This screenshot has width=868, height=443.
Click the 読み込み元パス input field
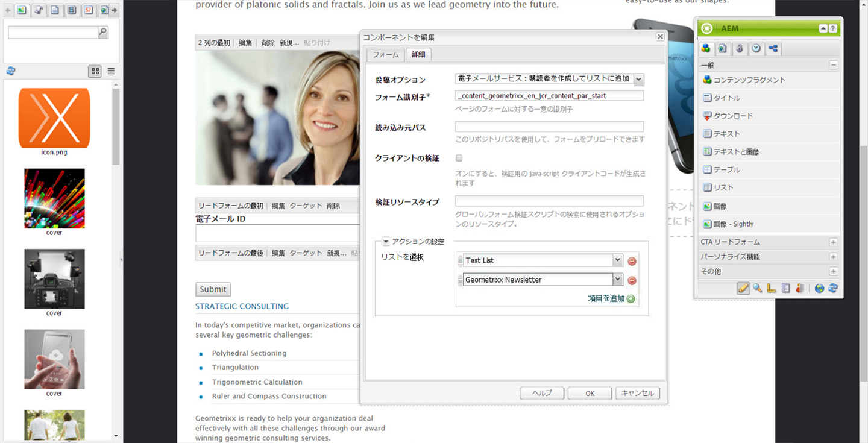point(549,127)
